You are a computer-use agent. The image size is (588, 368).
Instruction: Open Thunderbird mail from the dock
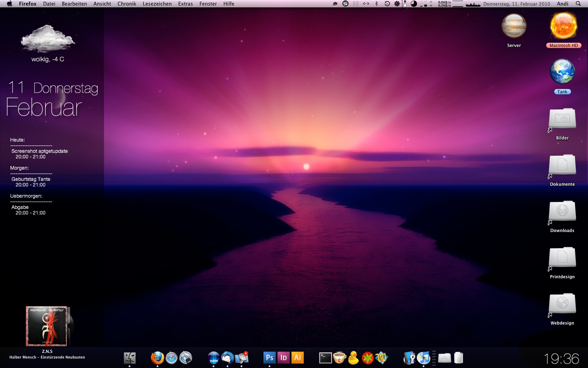click(227, 358)
